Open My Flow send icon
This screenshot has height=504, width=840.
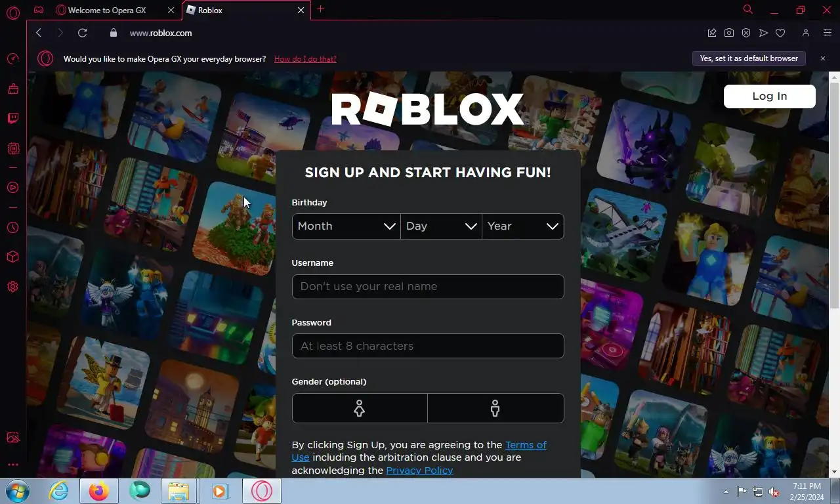point(763,33)
